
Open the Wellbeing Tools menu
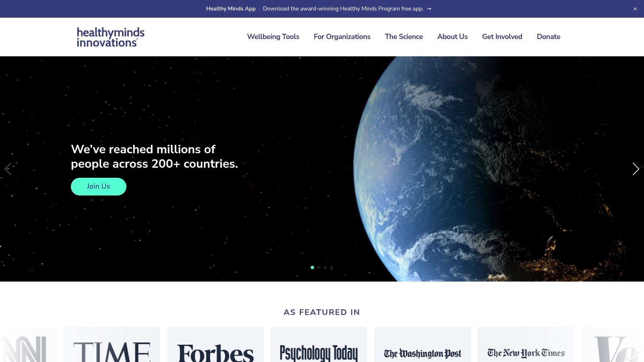click(x=273, y=37)
